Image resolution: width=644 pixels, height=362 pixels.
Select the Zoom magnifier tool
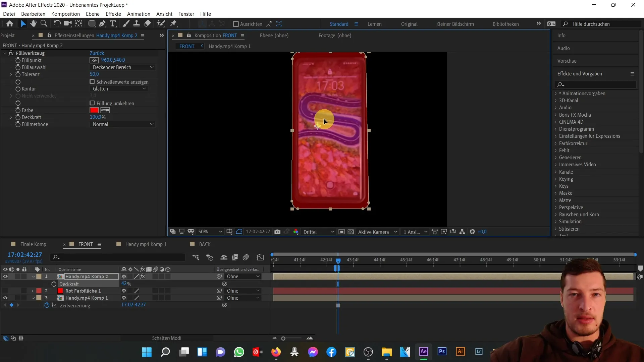point(44,23)
